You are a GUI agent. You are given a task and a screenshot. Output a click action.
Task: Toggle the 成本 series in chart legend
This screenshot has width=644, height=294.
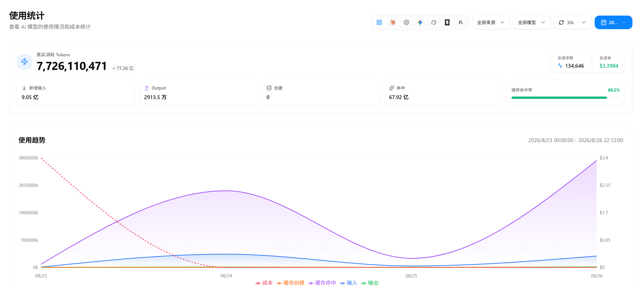[264, 283]
